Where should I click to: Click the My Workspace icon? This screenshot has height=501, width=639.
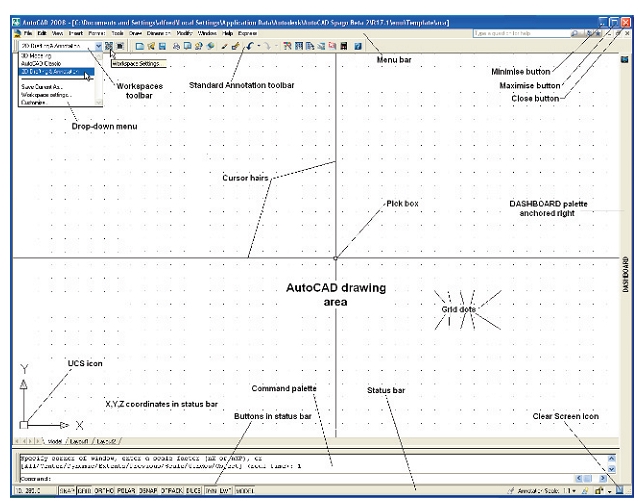tap(120, 46)
